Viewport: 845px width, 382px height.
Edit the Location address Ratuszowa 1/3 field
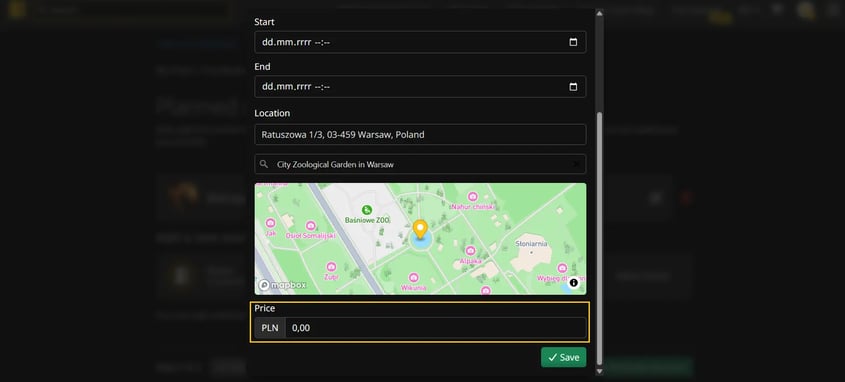pos(420,135)
